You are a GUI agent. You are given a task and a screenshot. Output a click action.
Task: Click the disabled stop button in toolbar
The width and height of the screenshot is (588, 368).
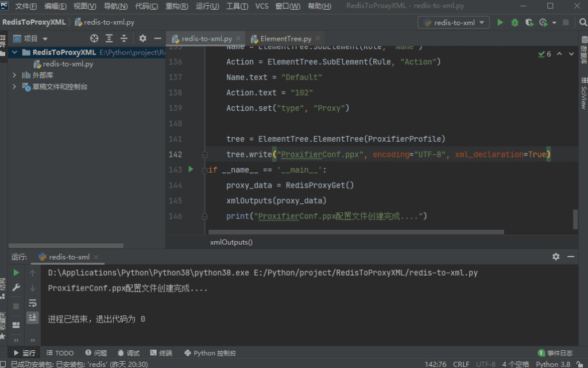point(566,22)
